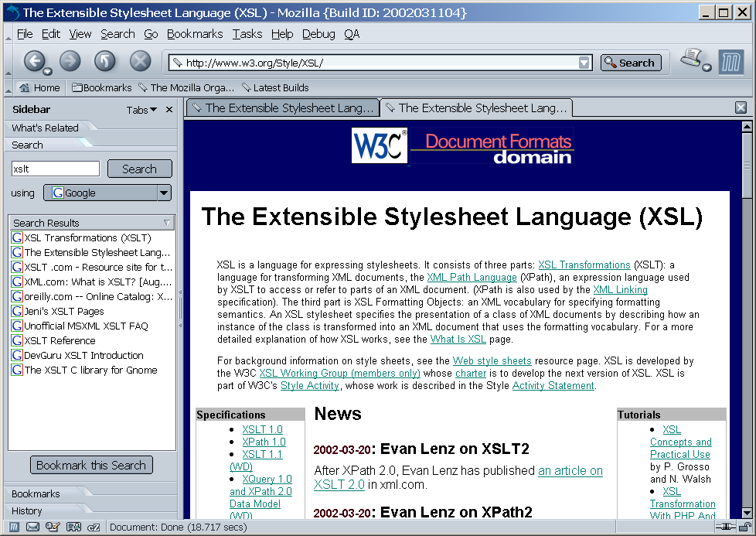Screen dimensions: 756x536
Task: Click Bookmark this Search button
Action: 91,465
